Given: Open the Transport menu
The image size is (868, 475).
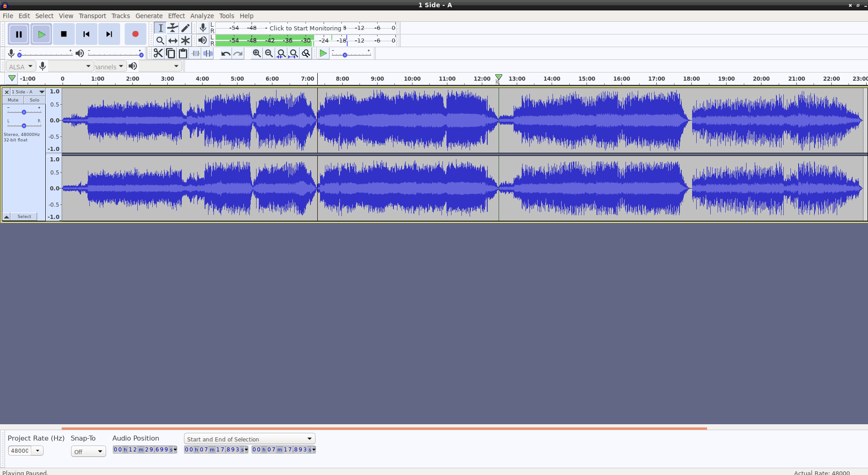Looking at the screenshot, I should coord(92,16).
